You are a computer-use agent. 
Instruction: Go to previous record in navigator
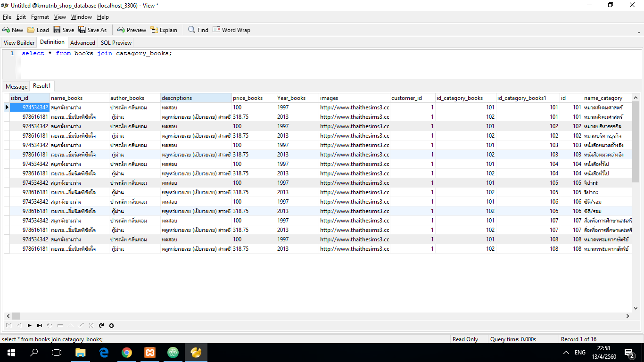[19, 325]
